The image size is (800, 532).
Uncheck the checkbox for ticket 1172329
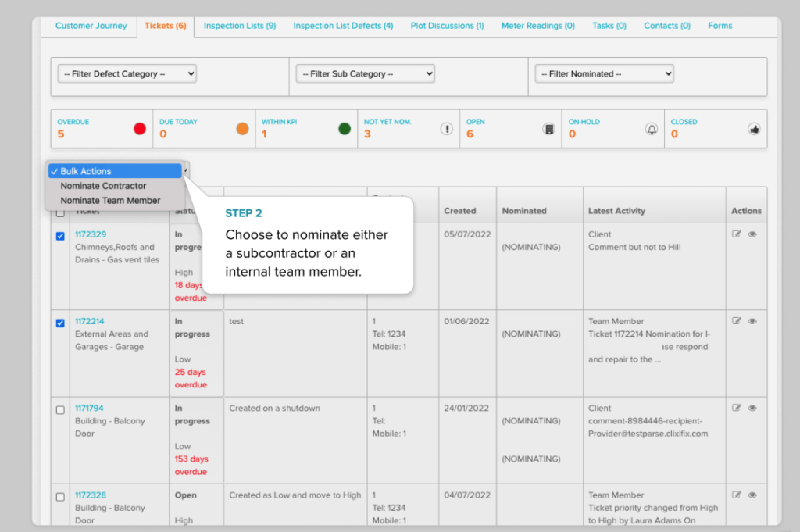[x=60, y=237]
